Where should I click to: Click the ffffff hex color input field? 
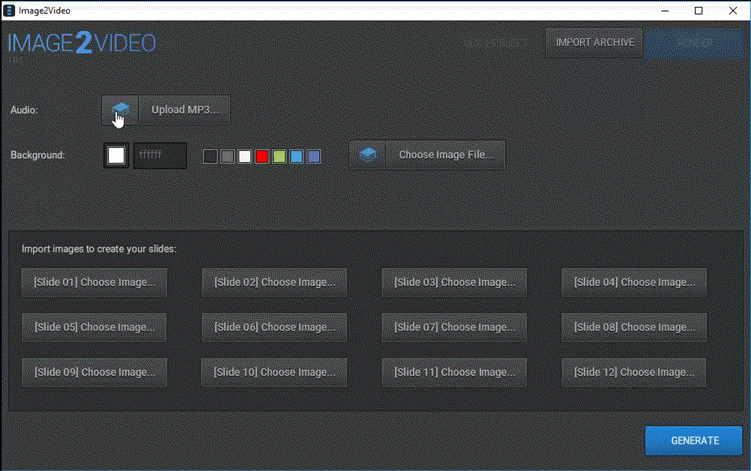(160, 155)
